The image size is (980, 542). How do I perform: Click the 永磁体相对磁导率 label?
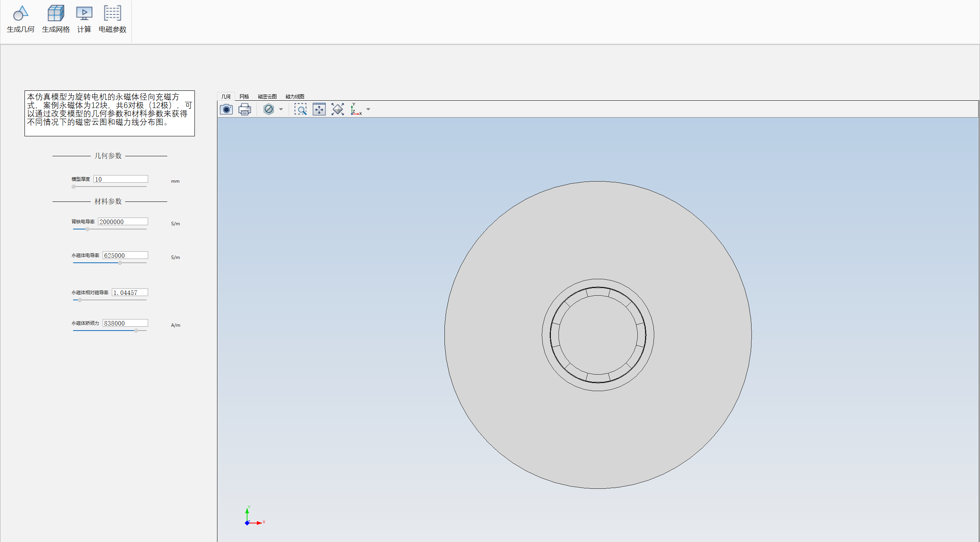(90, 293)
